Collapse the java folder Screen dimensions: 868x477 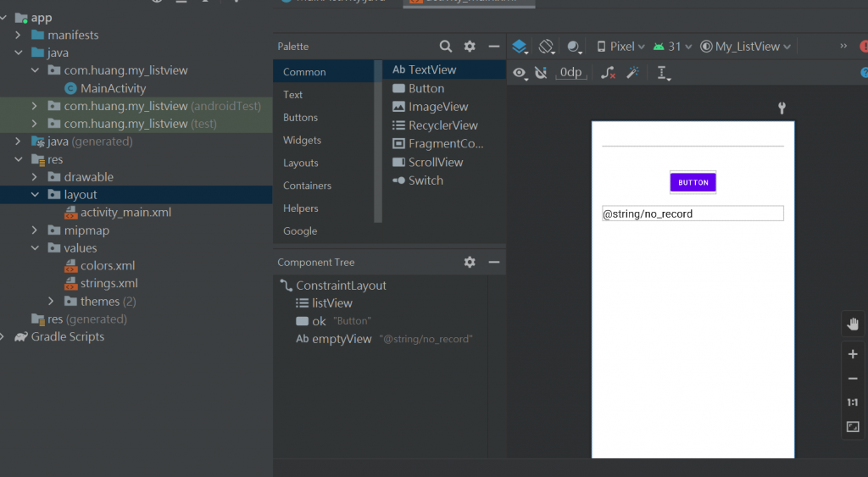point(19,53)
